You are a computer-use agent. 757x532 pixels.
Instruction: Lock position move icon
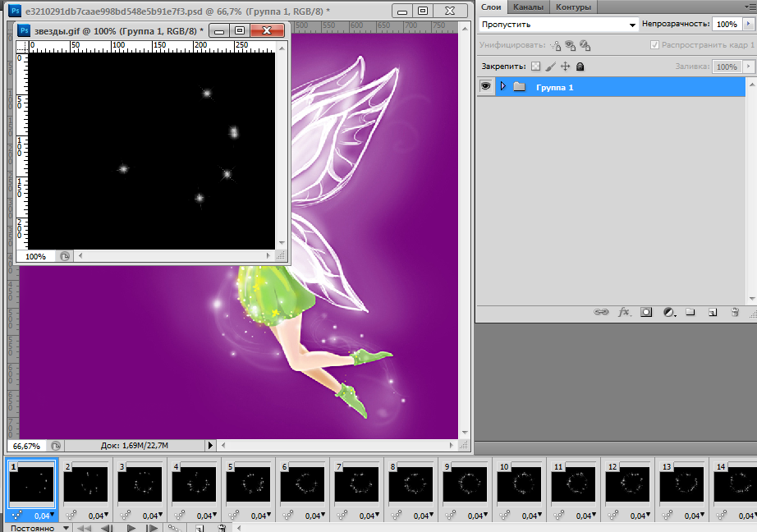(566, 66)
